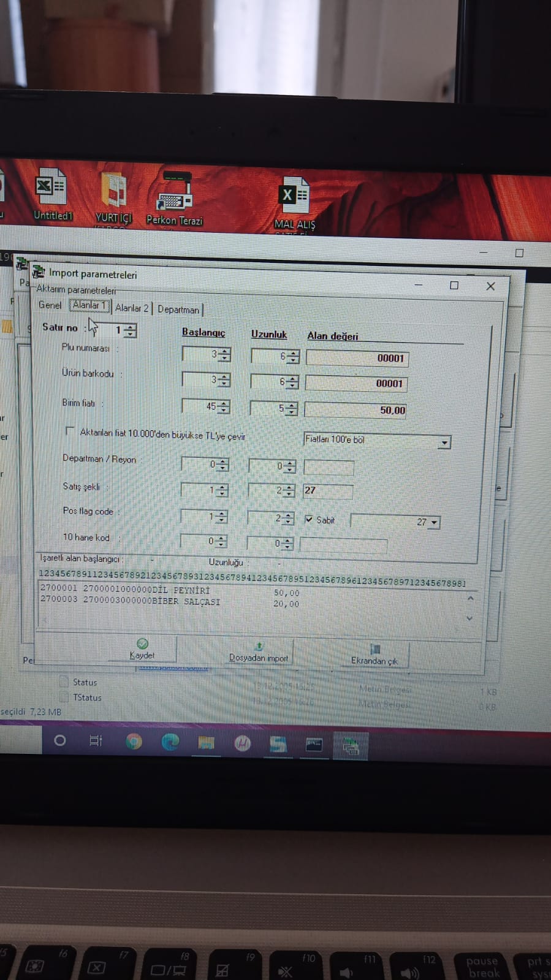Click the Import parametreleri title bar icon
This screenshot has height=980, width=551.
tap(39, 271)
